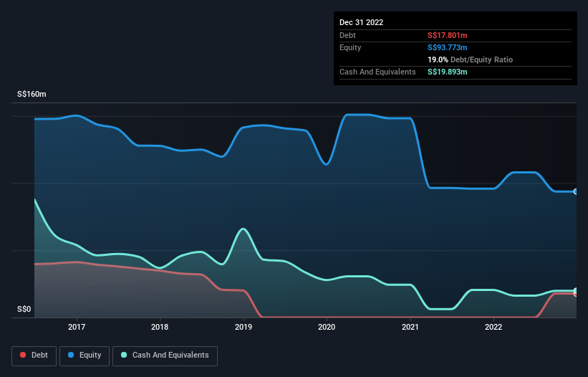This screenshot has width=588, height=377.
Task: Click the Cash And Equivalents tooltip label
Action: click(x=377, y=72)
